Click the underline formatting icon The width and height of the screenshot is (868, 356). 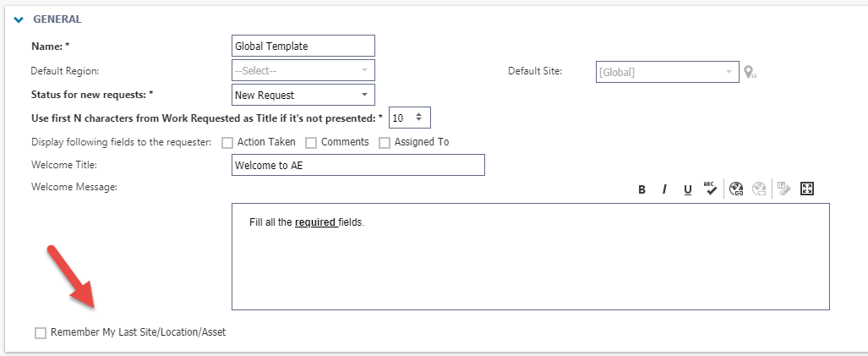[687, 189]
